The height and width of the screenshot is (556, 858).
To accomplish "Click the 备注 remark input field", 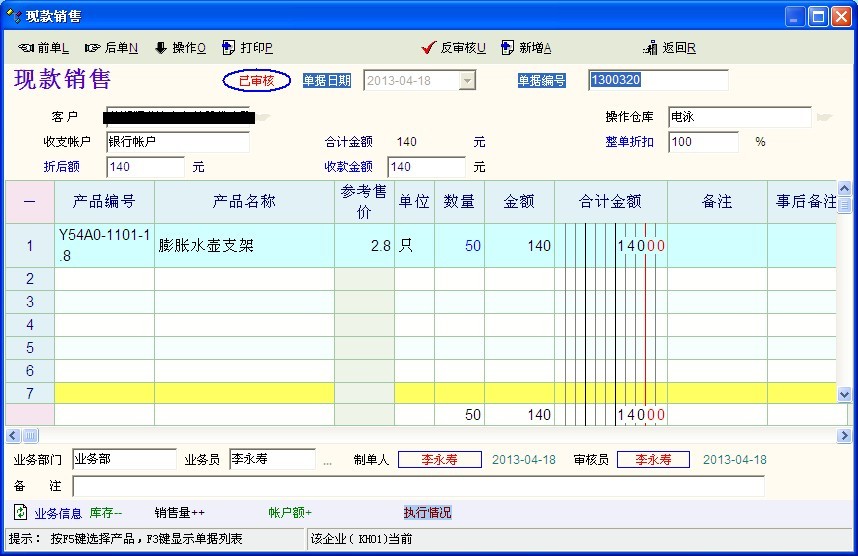I will 418,486.
